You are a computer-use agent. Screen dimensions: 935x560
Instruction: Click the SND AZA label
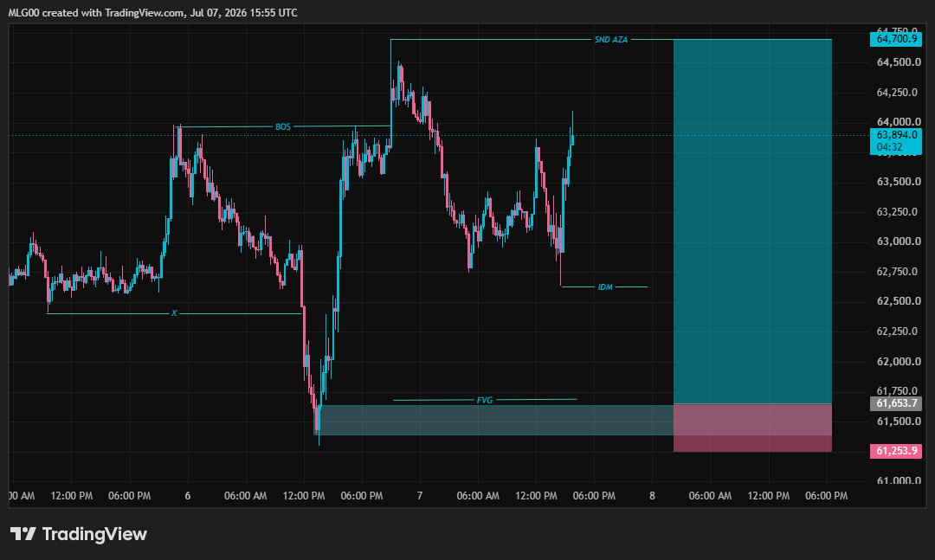[x=611, y=39]
